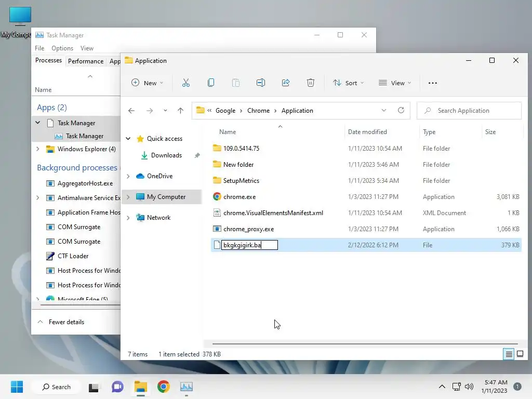Open Task Manager from the taskbar

coord(187,387)
